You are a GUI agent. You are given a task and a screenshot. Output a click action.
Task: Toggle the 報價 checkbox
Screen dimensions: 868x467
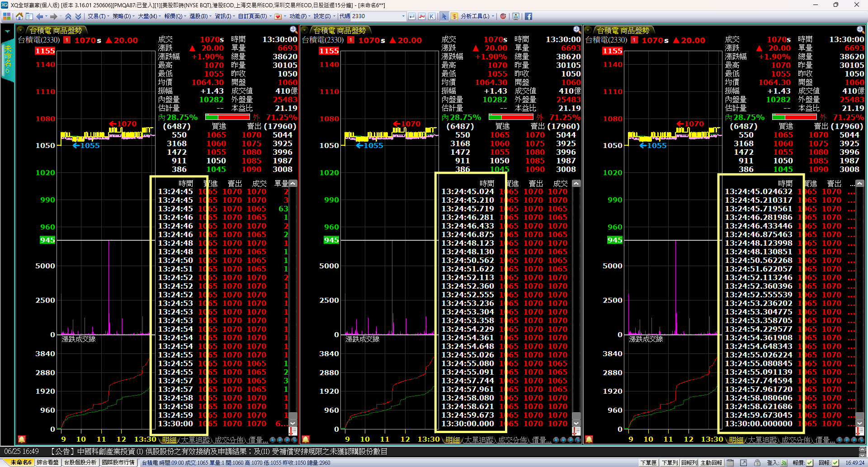(x=810, y=462)
